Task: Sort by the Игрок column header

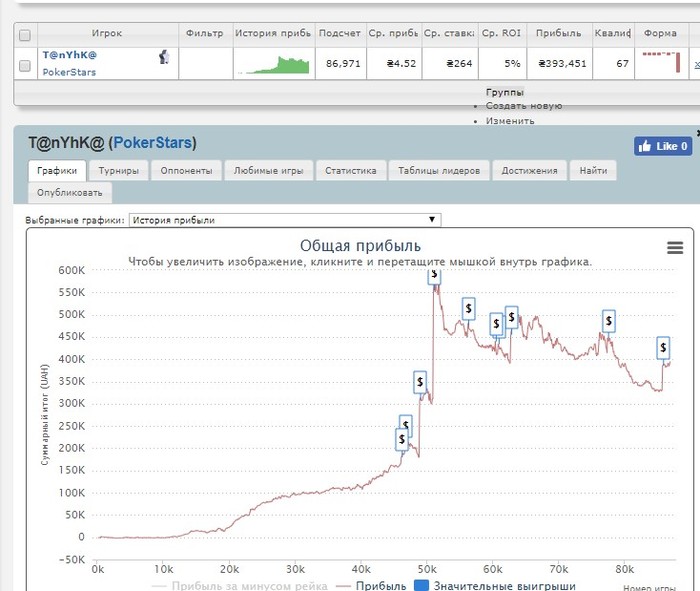Action: tap(107, 33)
